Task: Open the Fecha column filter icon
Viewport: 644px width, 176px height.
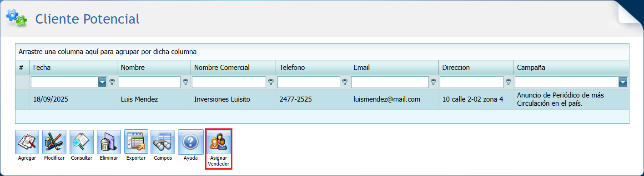Action: 112,82
